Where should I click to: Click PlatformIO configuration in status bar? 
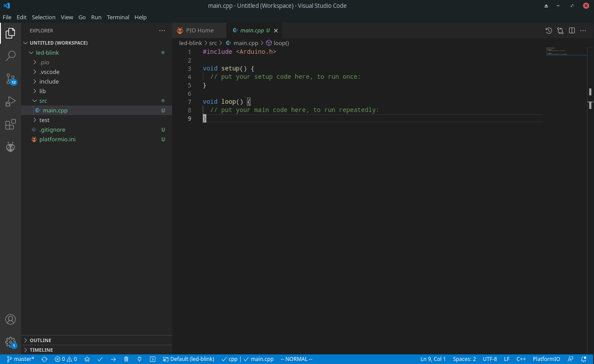(546, 359)
